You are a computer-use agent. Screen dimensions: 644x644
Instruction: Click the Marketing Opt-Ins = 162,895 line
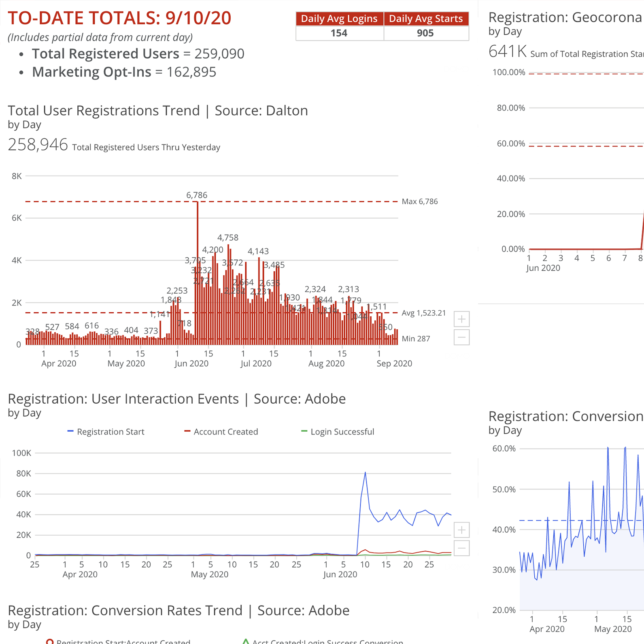click(124, 72)
